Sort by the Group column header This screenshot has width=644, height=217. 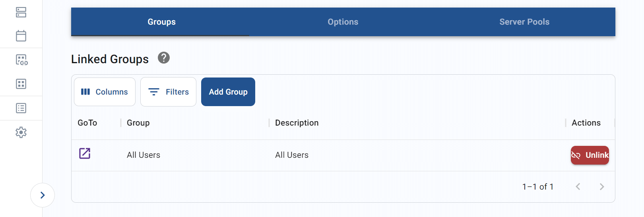tap(138, 123)
